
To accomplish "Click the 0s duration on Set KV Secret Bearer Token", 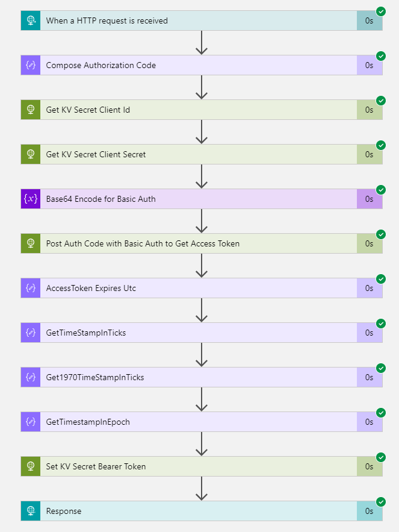I will point(369,466).
